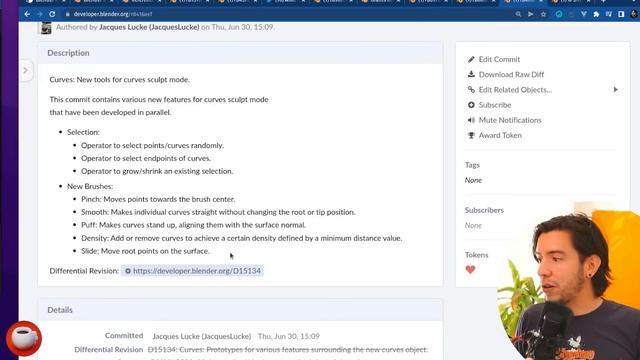Viewport: 640px width, 360px height.
Task: Click the Tags heading in sidebar
Action: tap(472, 165)
